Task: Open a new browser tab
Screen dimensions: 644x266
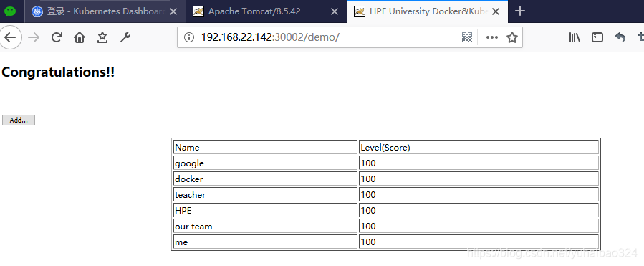Action: coord(520,11)
